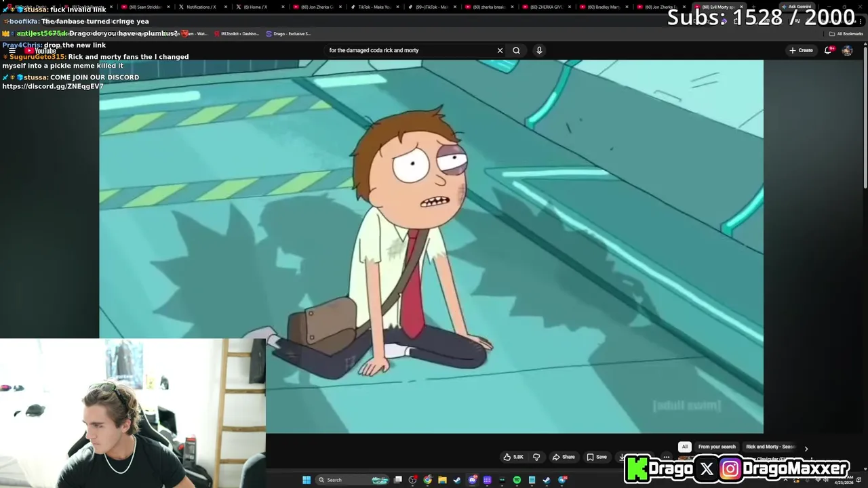This screenshot has height=488, width=868.
Task: Select the From your search chip
Action: tap(717, 447)
